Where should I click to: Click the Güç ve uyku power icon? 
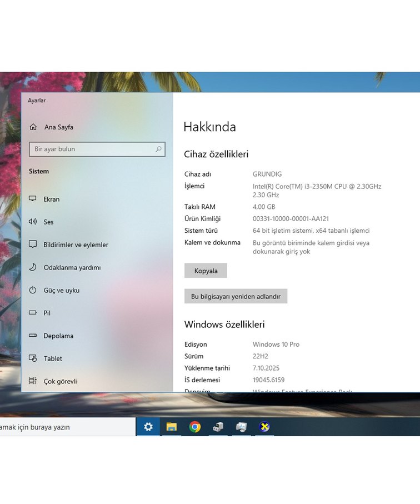tap(32, 290)
